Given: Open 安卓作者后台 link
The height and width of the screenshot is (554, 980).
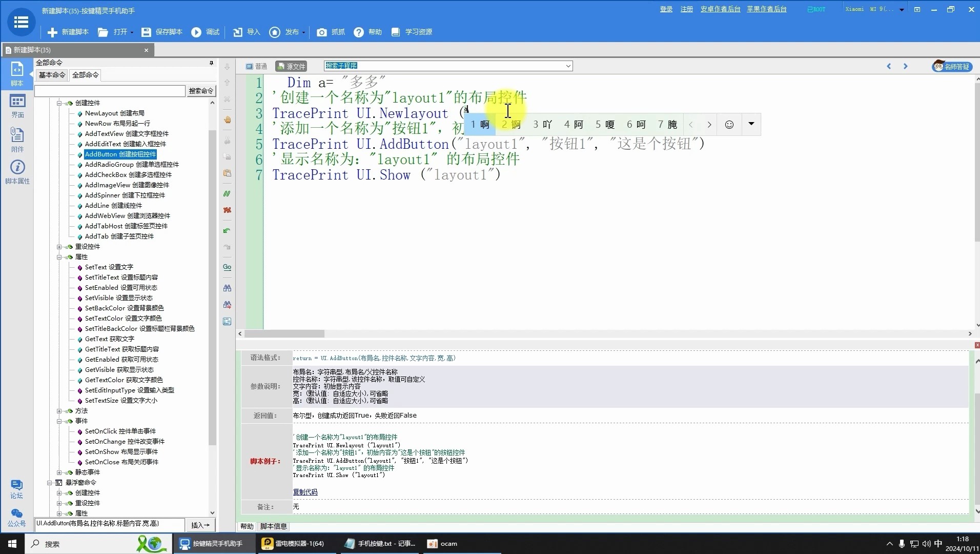Looking at the screenshot, I should click(x=720, y=9).
